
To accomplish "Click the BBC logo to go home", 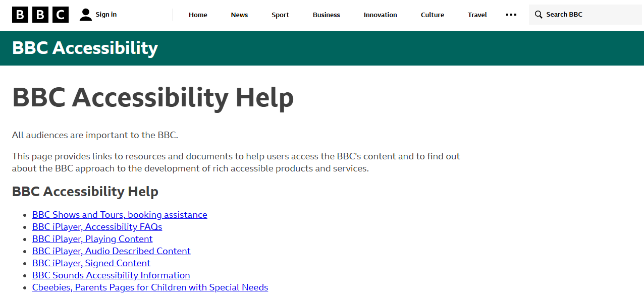I will point(40,14).
